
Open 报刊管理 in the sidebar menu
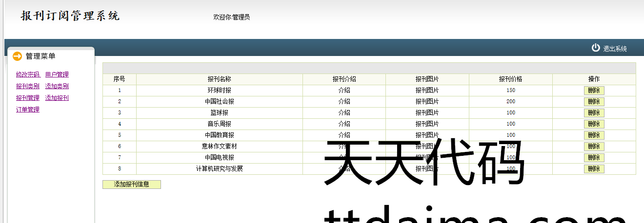coord(27,98)
